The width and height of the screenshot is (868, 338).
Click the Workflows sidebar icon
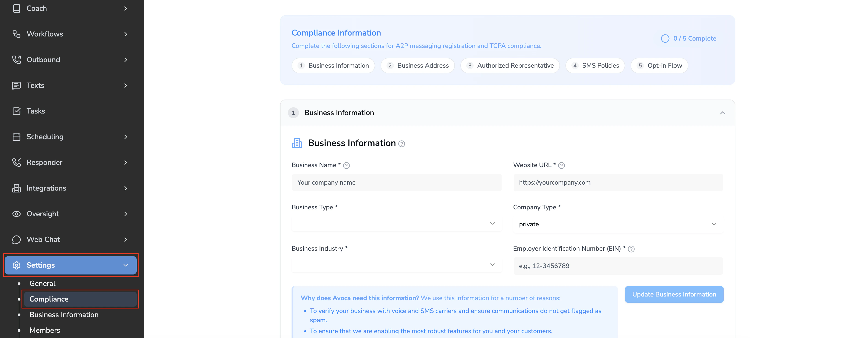16,34
